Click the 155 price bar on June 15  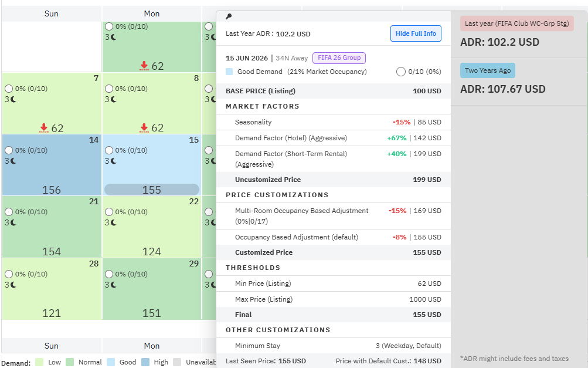[x=151, y=190]
